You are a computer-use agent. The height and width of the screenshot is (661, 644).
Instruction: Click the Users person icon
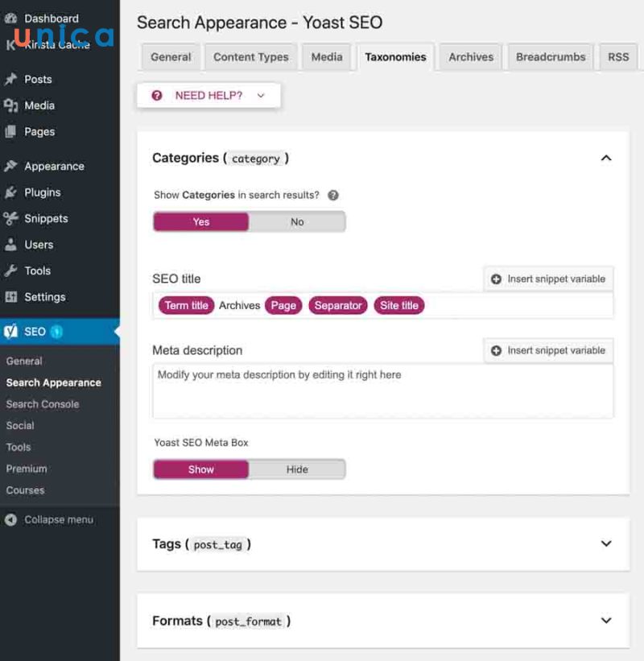[x=10, y=245]
